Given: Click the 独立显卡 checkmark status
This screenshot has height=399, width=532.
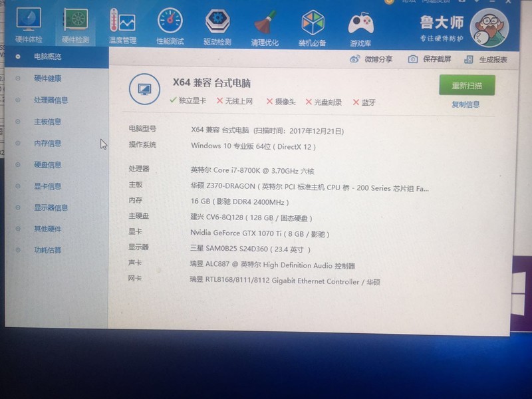Looking at the screenshot, I should 188,100.
